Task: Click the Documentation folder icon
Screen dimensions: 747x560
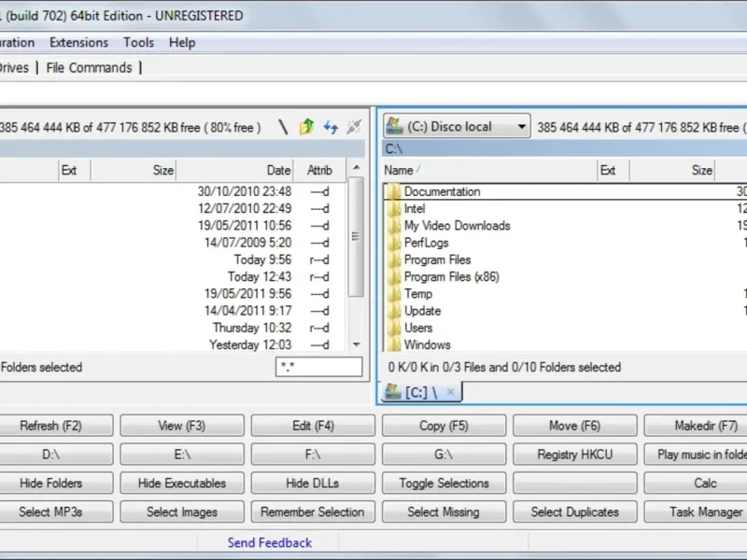Action: (393, 191)
